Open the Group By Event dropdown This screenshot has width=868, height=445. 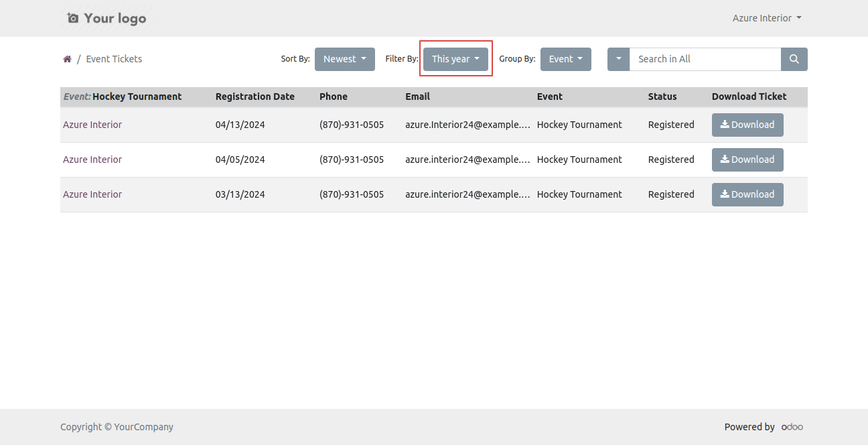tap(566, 59)
